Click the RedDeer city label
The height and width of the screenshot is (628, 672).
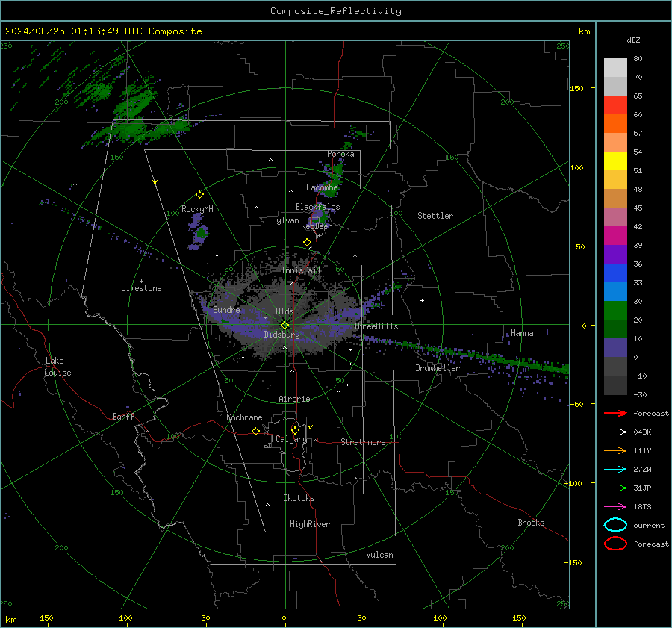click(317, 226)
